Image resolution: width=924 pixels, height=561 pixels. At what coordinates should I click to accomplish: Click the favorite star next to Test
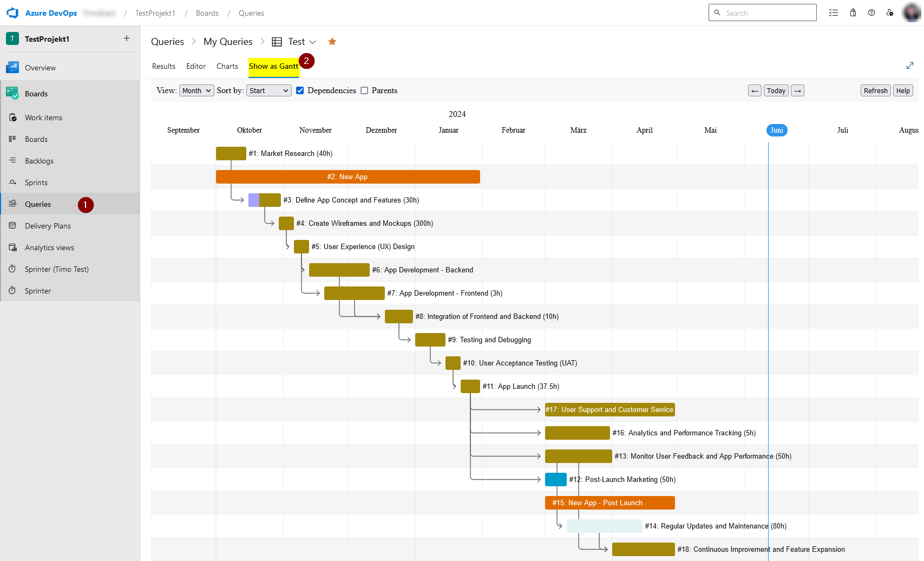332,41
